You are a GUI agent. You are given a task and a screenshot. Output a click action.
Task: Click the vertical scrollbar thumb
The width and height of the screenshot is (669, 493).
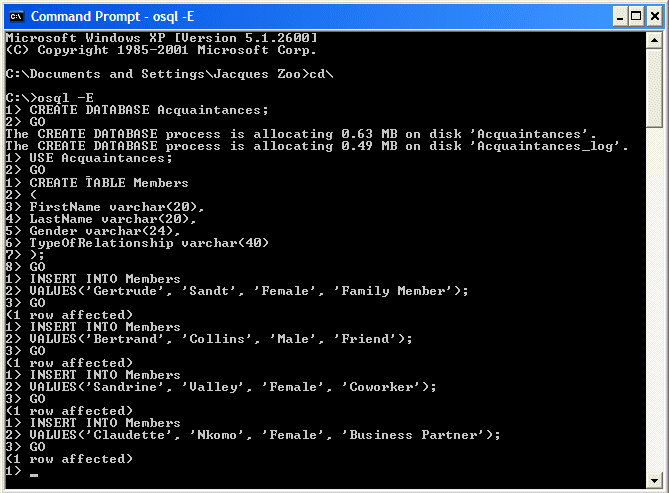tap(654, 88)
